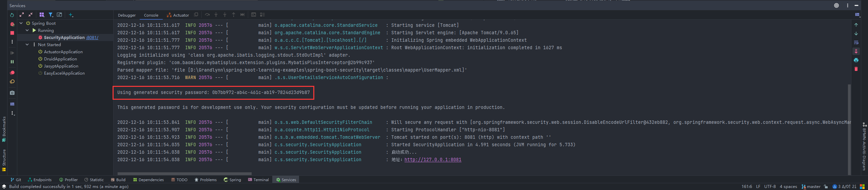Click the Resume Program icon
The width and height of the screenshot is (868, 190).
[12, 53]
